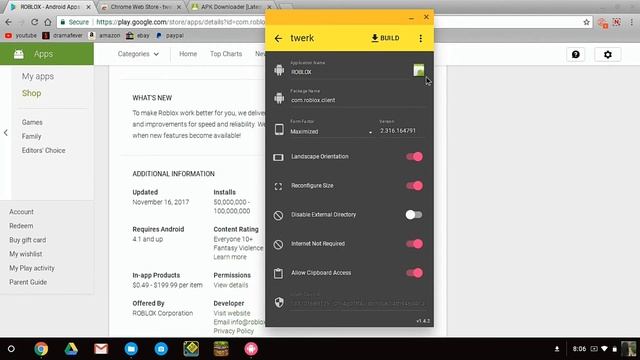The image size is (640, 360).
Task: Click the shield icon at the bottom of twerk
Action: pyautogui.click(x=279, y=302)
